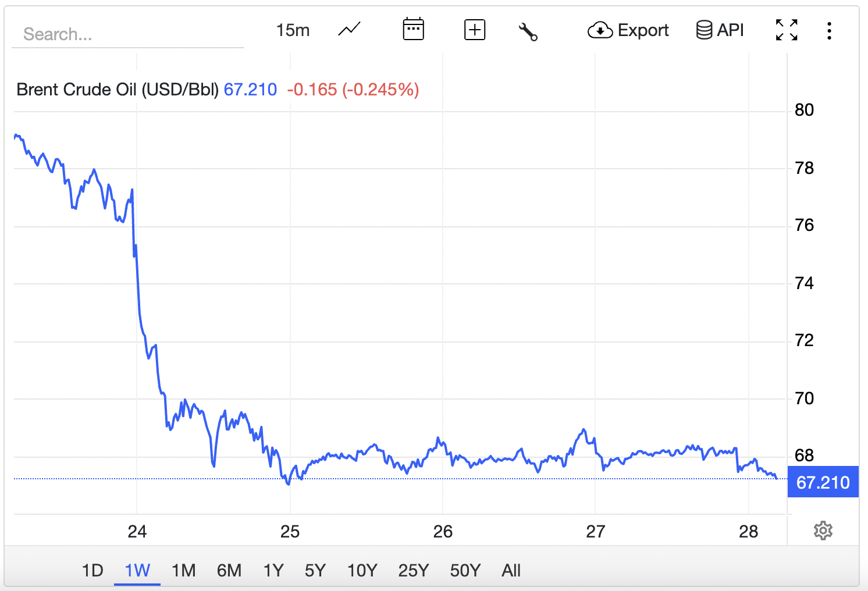Select the All time range
This screenshot has width=868, height=591.
(x=511, y=570)
